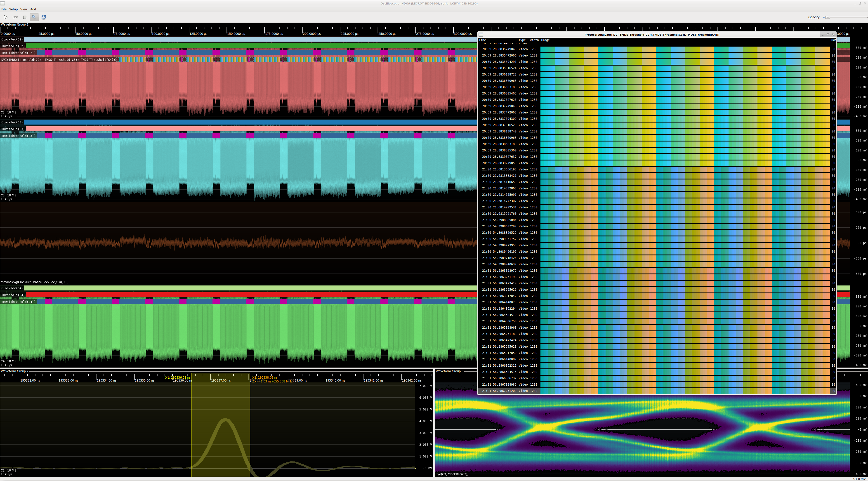
Task: Open the Setup menu
Action: [x=14, y=9]
